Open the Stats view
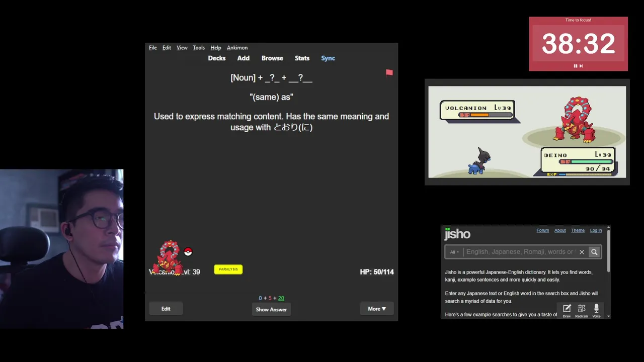Screen dimensions: 644x362 coord(302,58)
